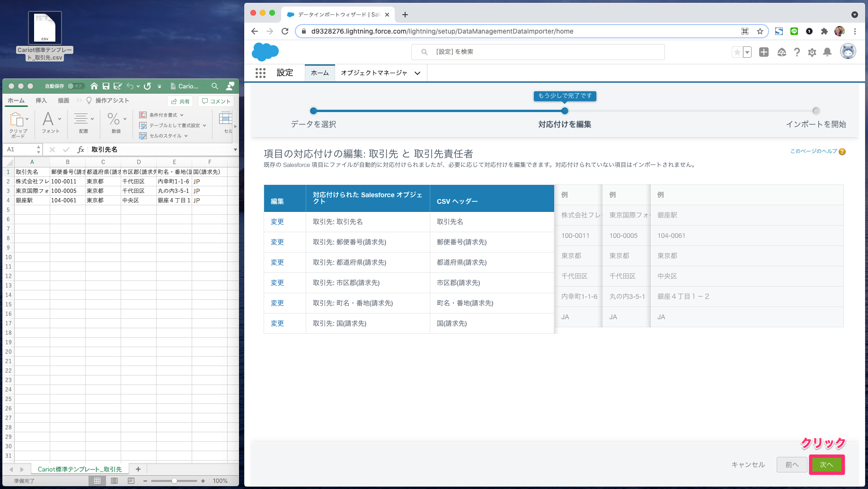Select the Excel Draw ribbon tab

(x=63, y=101)
